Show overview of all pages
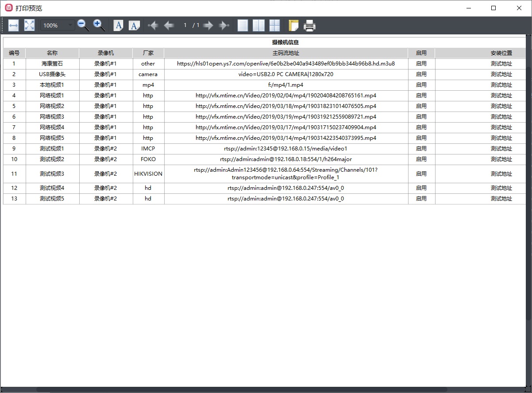The image size is (532, 393). pos(275,26)
